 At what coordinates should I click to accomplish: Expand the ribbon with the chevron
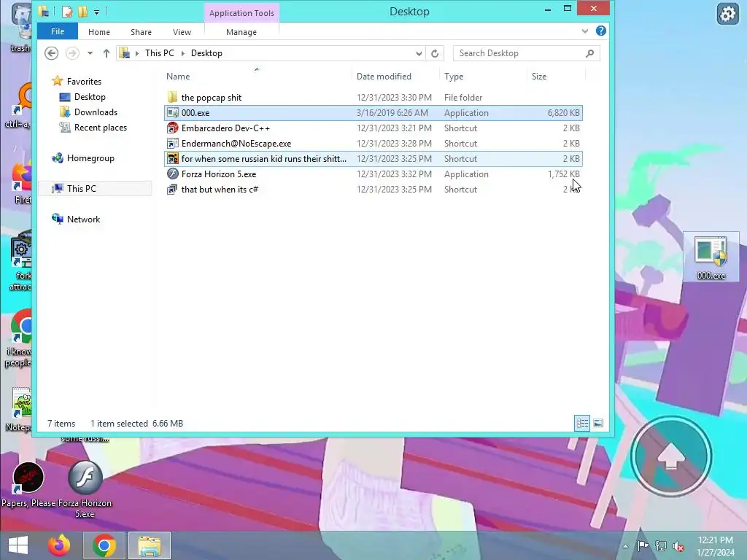(585, 31)
